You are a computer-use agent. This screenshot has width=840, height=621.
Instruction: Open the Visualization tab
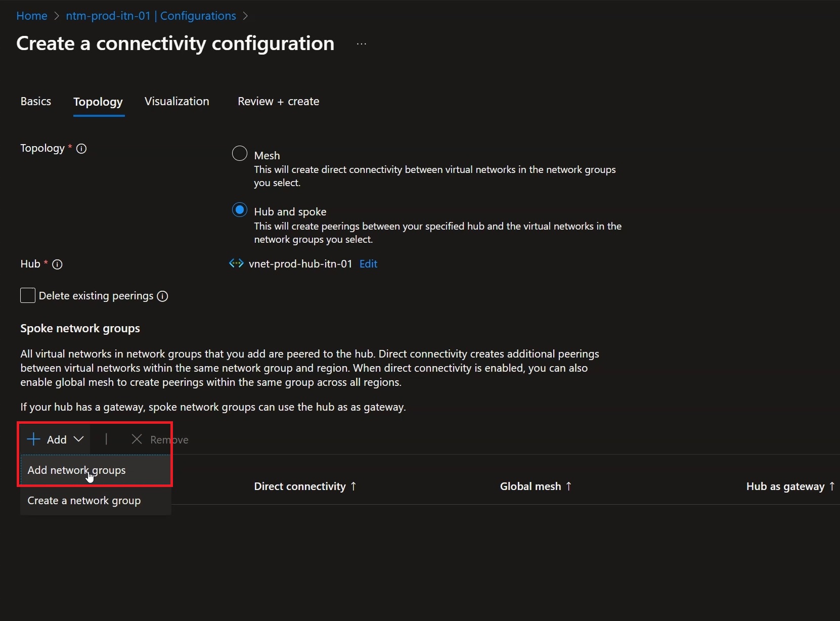click(177, 101)
